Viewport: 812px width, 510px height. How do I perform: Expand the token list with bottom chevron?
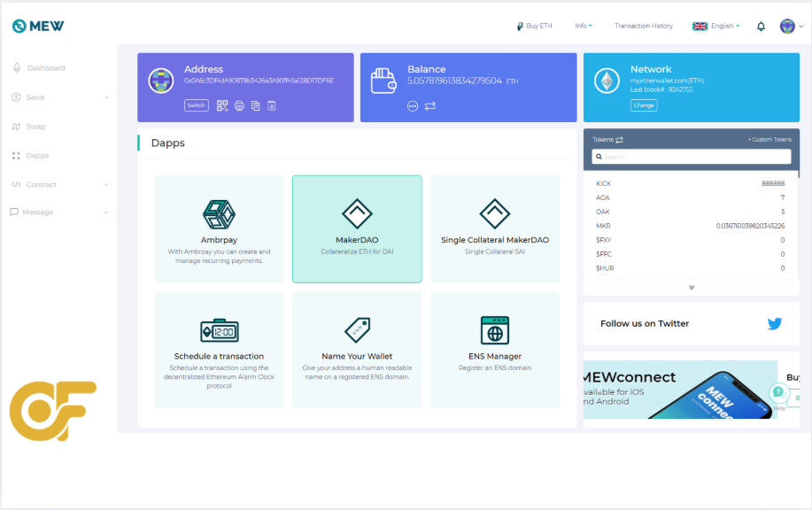pos(692,286)
